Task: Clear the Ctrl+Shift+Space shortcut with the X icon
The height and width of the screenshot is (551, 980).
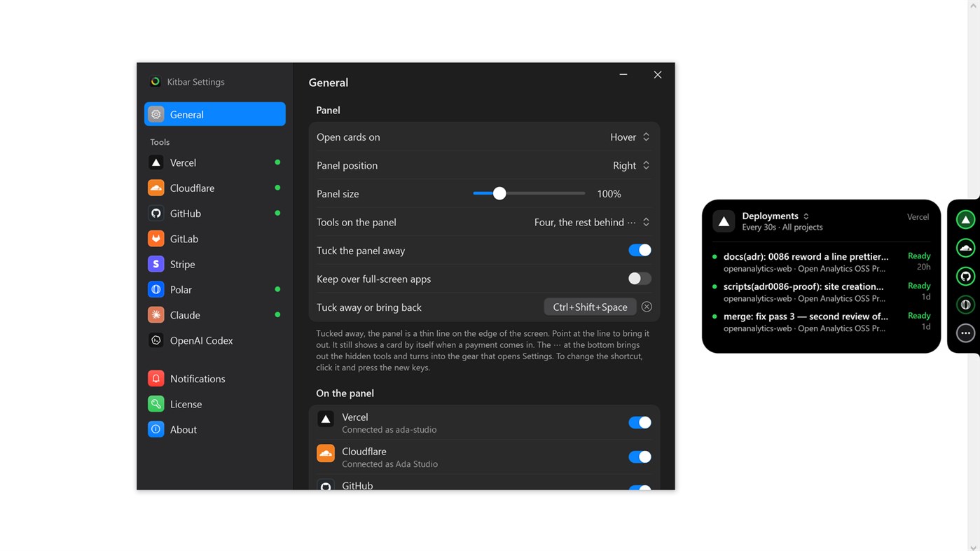Action: (x=647, y=307)
